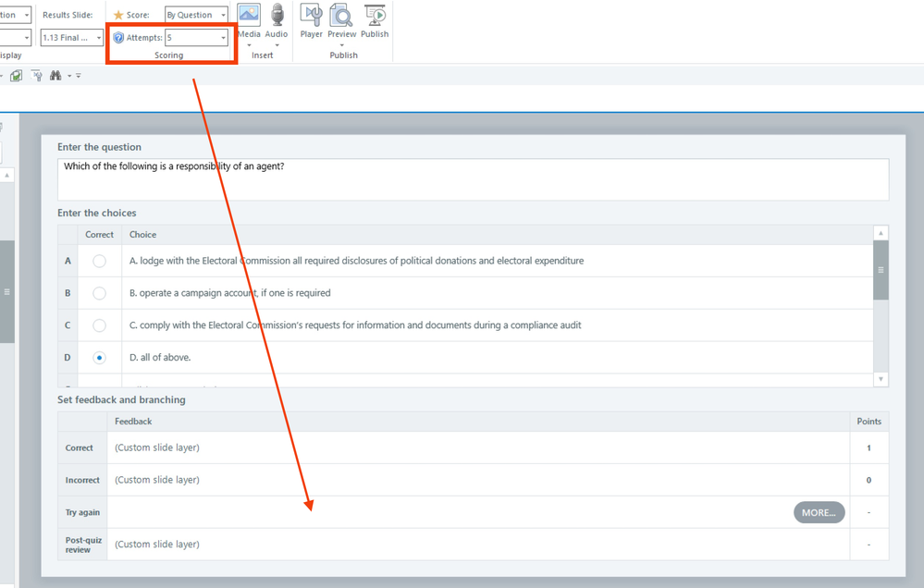Click the left panel scroll up arrow

[7, 175]
